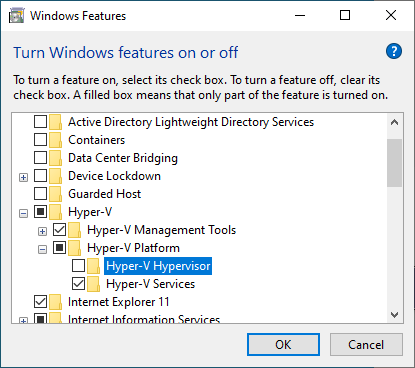
Task: Collapse the Hyper-V Platform node
Action: (42, 249)
